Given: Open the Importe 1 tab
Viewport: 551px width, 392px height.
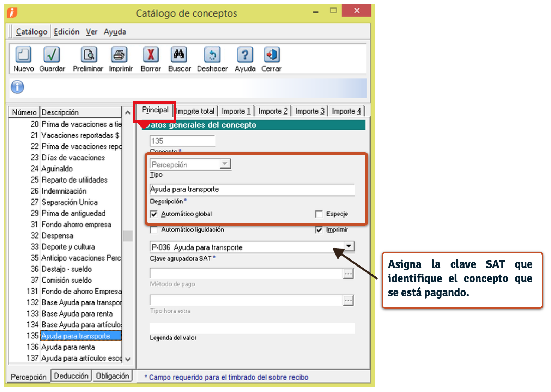Looking at the screenshot, I should (x=236, y=111).
